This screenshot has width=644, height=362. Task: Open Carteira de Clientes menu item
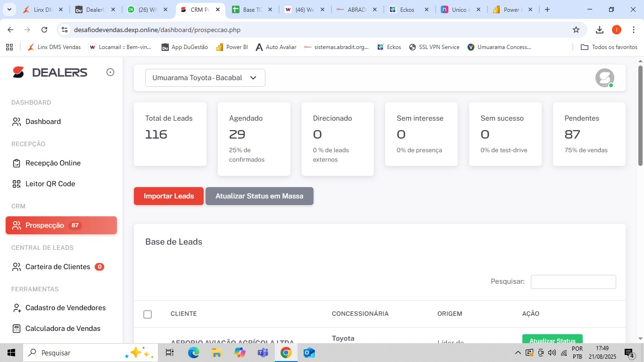point(58,267)
